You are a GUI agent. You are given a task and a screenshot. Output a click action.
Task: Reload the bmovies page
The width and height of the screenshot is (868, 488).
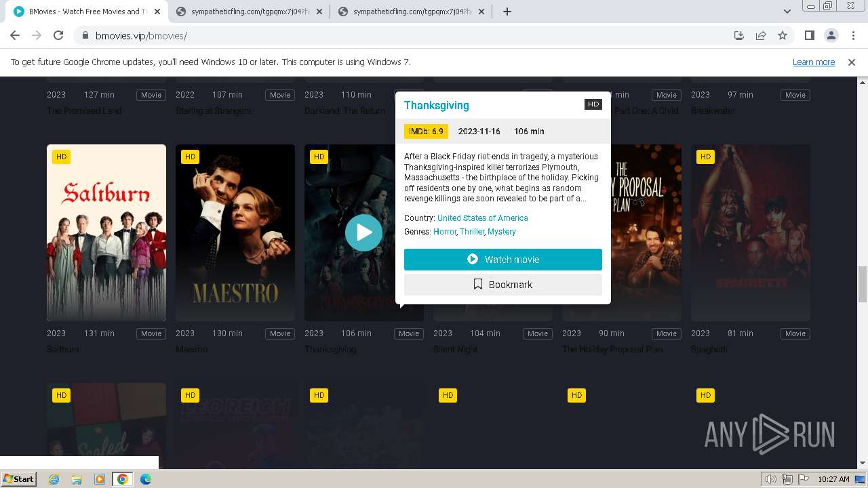pos(58,36)
